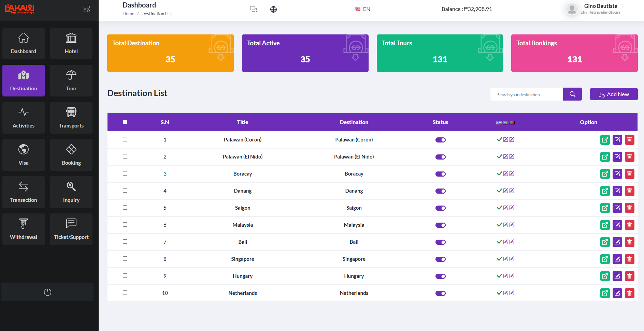Click the Netherlands title cell
Image resolution: width=644 pixels, height=331 pixels.
click(243, 293)
